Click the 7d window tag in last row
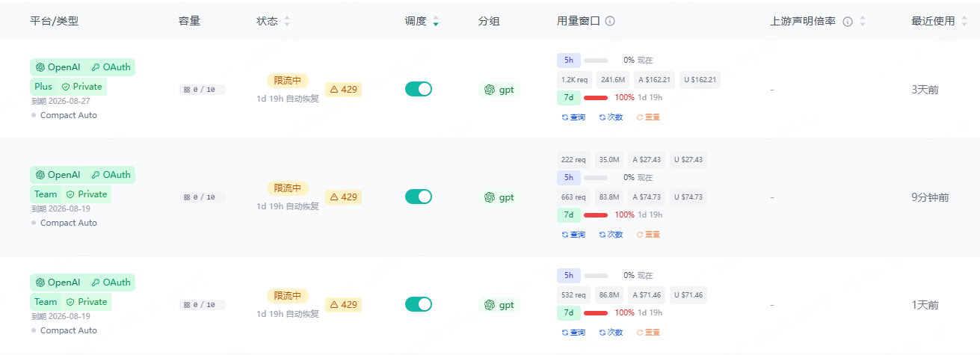Screen dimensions: 980x355 (x=569, y=313)
